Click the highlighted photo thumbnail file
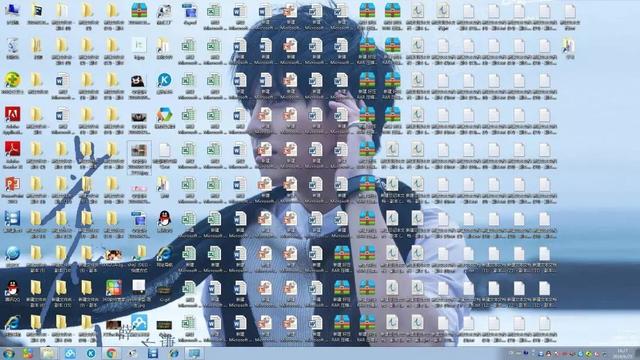640x360 pixels. [x=139, y=158]
